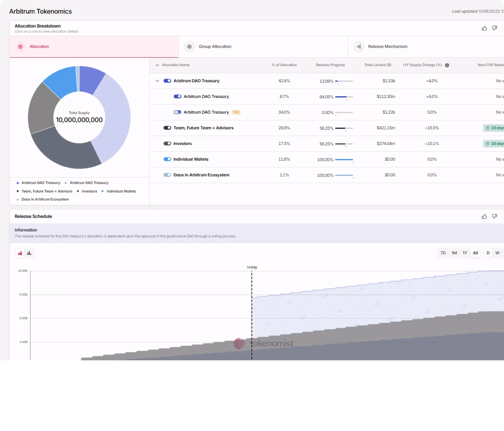Click the Group Allocation tab icon

coord(189,46)
